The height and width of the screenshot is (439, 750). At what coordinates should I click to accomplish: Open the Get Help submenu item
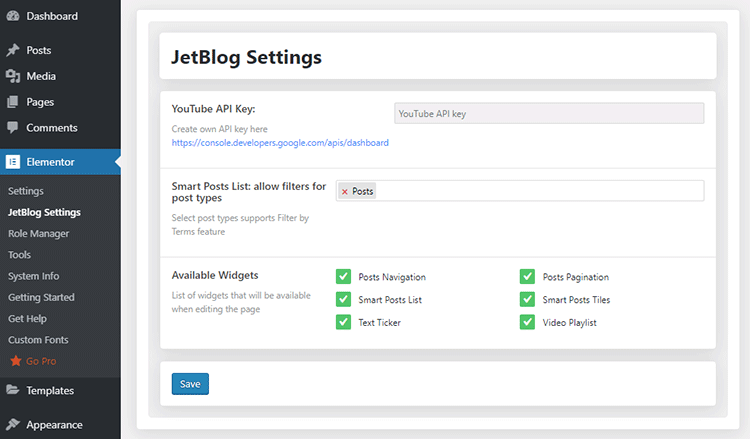tap(27, 318)
